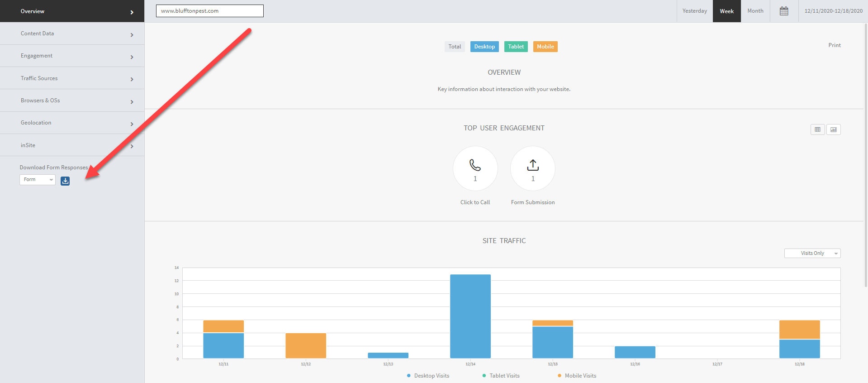Select the Week time range
The height and width of the screenshot is (383, 868).
pyautogui.click(x=727, y=11)
